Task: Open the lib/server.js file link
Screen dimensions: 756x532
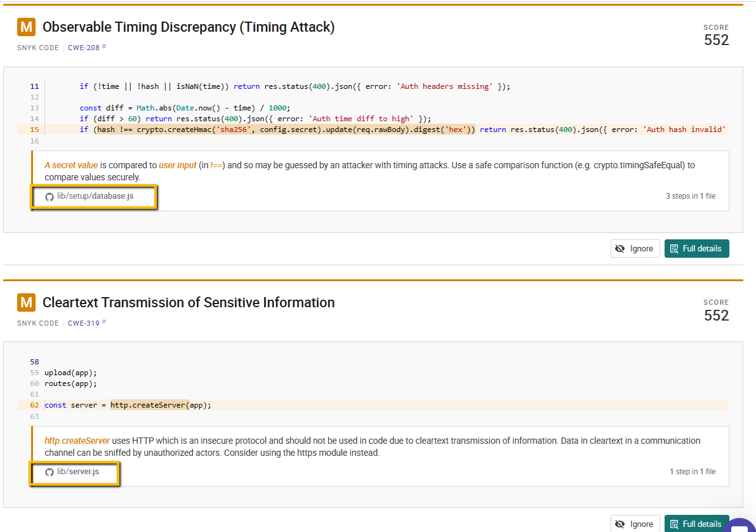Action: click(77, 471)
